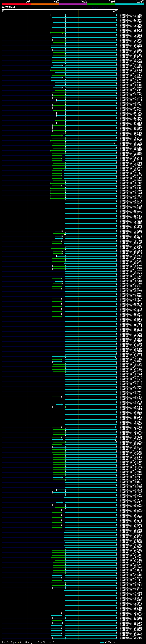Image resolution: width=146 pixels, height=644 pixels.
Task: Select hit UniRef100_A7PNY7
Action: (131, 271)
